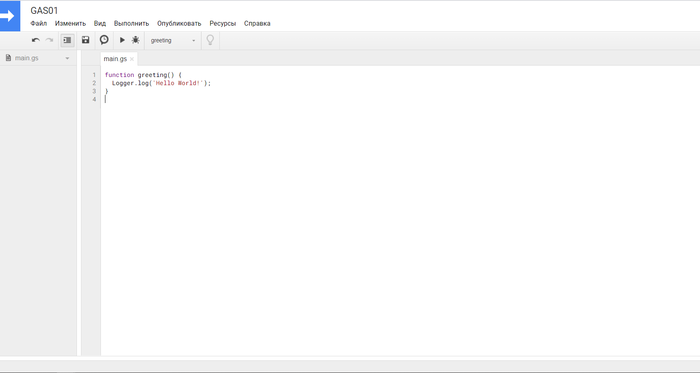
Task: Start debugging with the bug icon
Action: 136,40
